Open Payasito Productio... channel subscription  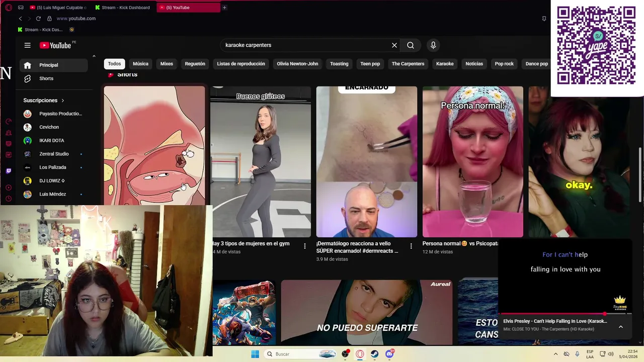point(53,114)
